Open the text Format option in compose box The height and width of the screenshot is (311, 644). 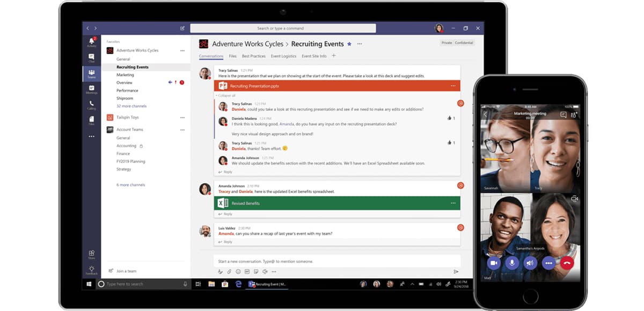click(x=221, y=272)
